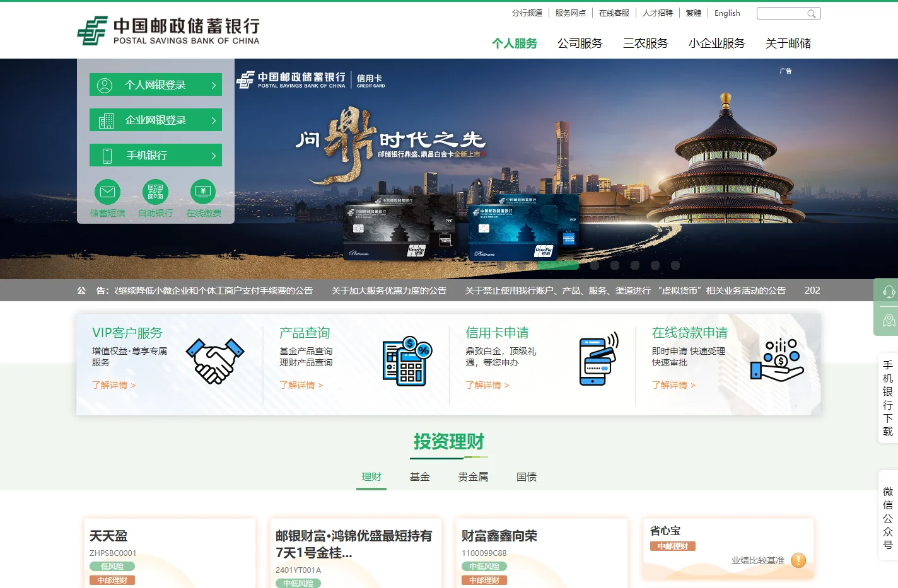Viewport: 898px width, 588px height.
Task: Open the 储蓄短信 envelope icon
Action: pyautogui.click(x=107, y=192)
